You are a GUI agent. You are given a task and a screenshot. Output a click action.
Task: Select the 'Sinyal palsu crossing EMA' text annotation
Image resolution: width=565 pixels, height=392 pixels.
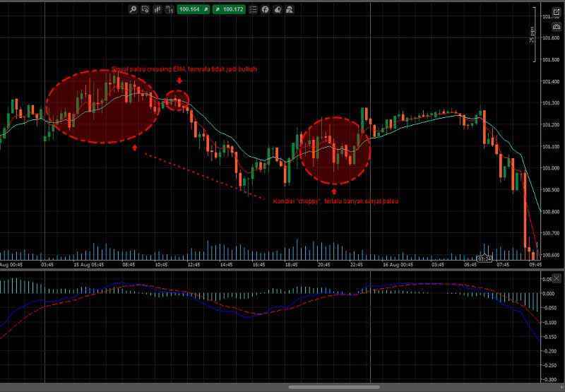click(x=184, y=69)
